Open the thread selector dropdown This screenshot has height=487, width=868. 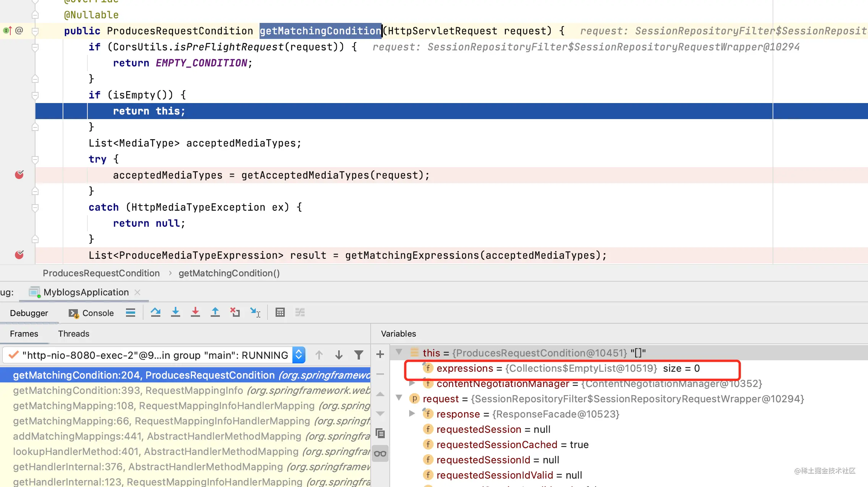tap(299, 355)
